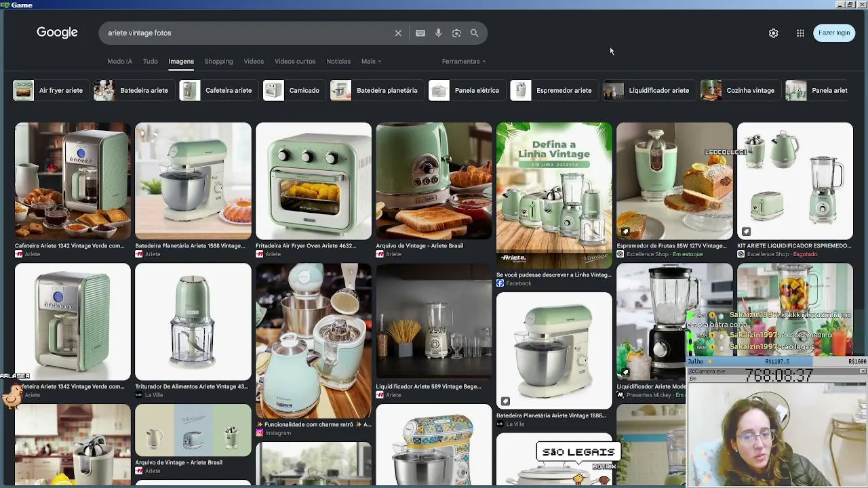Filter by Cozinha vintage chip label

click(x=751, y=91)
